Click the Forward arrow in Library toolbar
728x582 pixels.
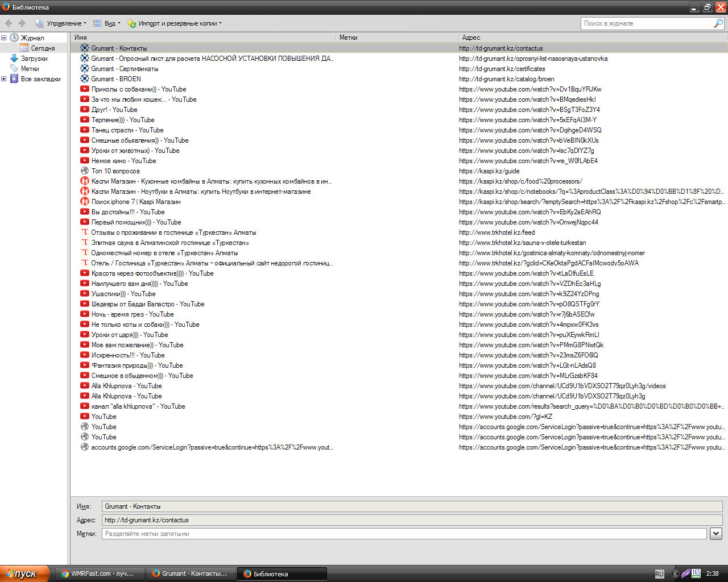click(22, 23)
